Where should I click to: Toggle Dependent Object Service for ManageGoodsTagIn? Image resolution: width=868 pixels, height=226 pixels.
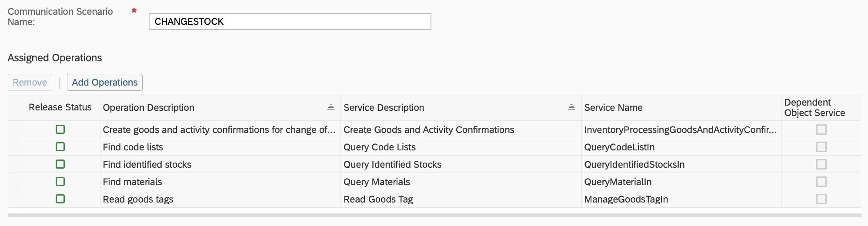tap(821, 199)
